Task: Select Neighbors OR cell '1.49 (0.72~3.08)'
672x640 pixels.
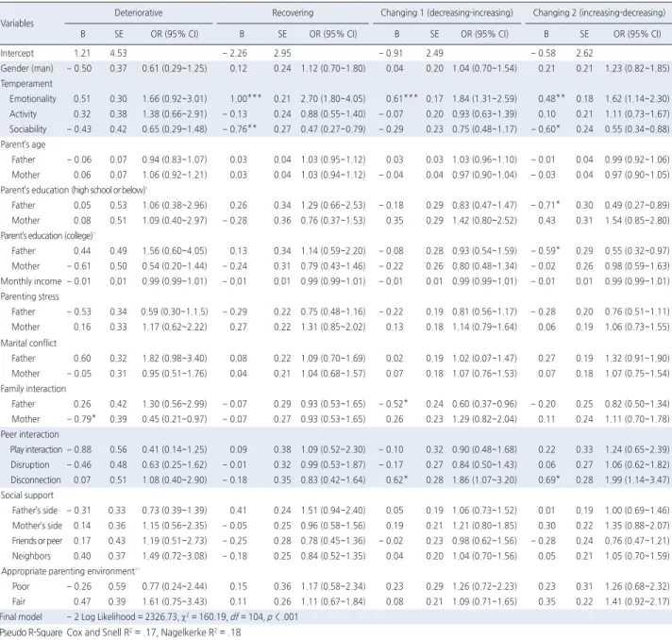Action: [x=175, y=556]
